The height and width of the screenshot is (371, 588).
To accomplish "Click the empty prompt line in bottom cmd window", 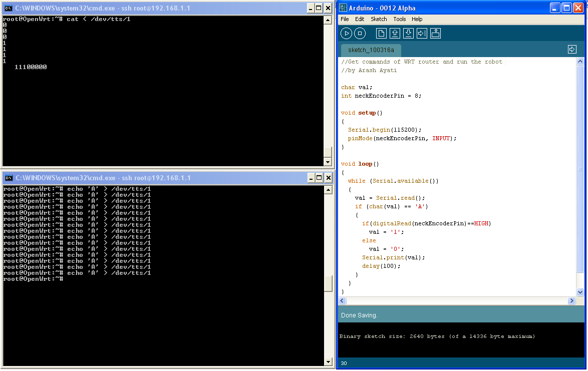I will coord(33,279).
